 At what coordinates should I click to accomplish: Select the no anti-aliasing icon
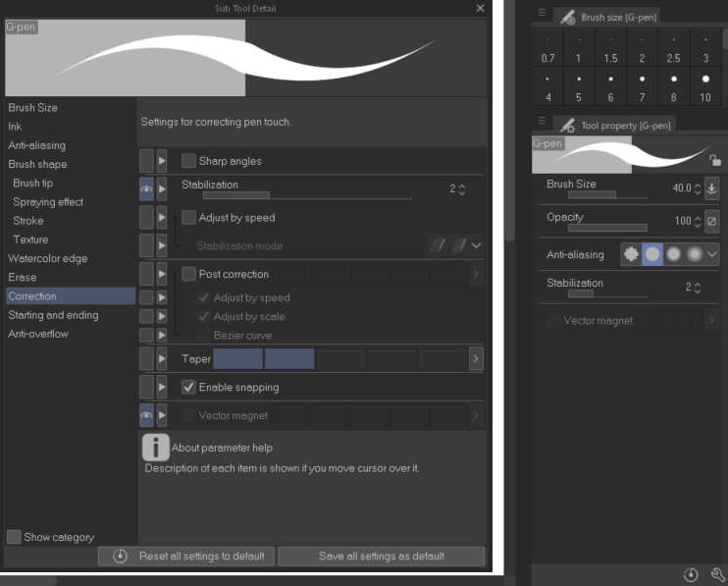coord(631,254)
